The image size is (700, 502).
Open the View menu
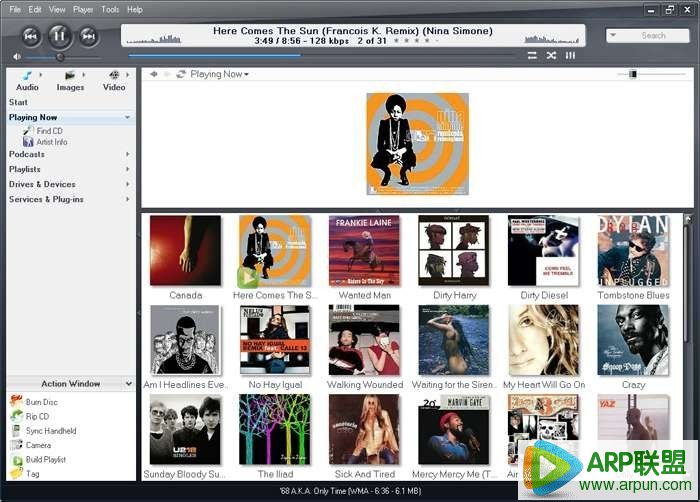pos(57,9)
